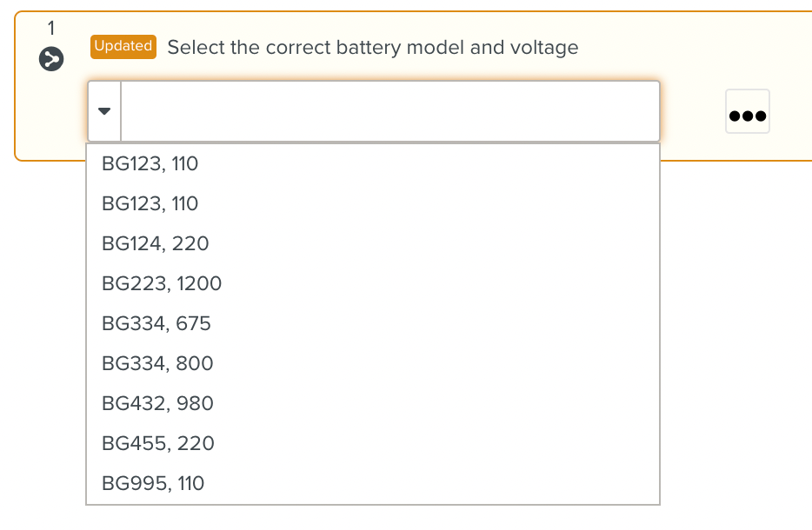Image resolution: width=812 pixels, height=530 pixels.
Task: Choose the second BG123, 110 option
Action: 150,203
